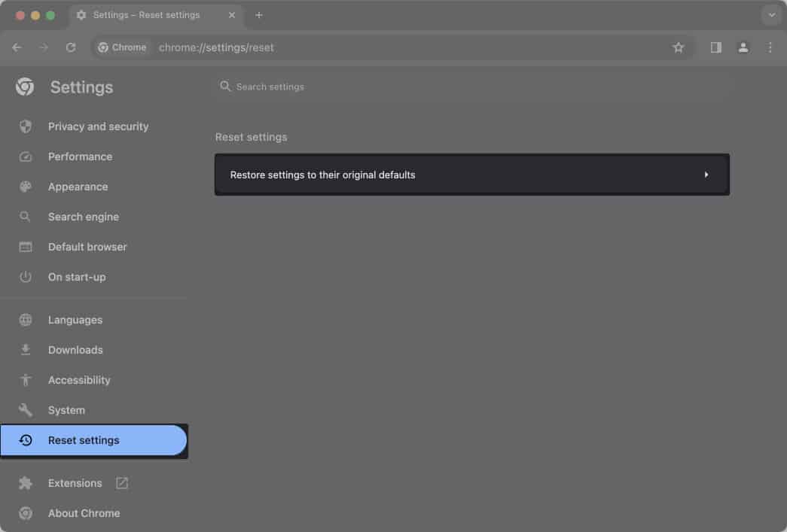Click the Settings page title
Viewport: 787px width, 532px height.
point(82,87)
